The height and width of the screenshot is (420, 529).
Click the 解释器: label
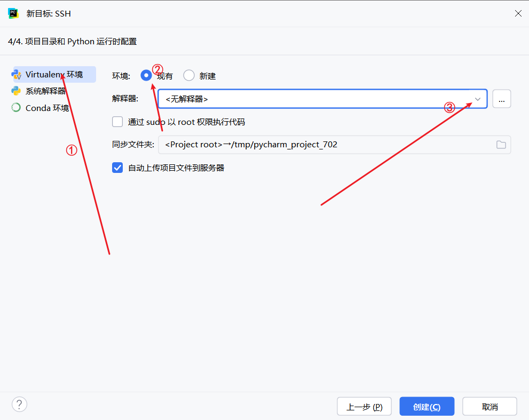[x=125, y=99]
